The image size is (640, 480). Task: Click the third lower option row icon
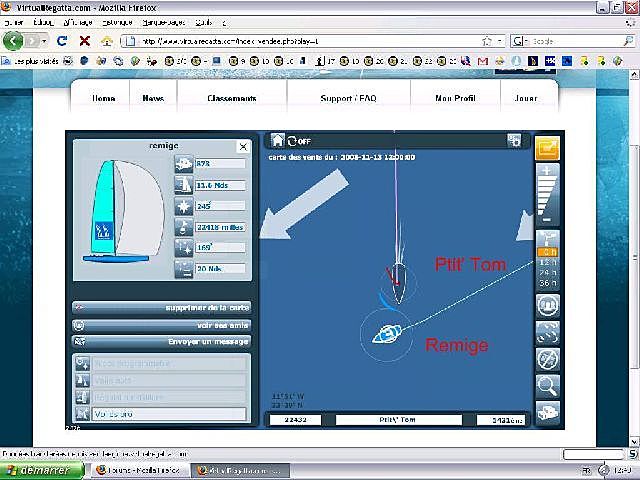click(x=82, y=397)
